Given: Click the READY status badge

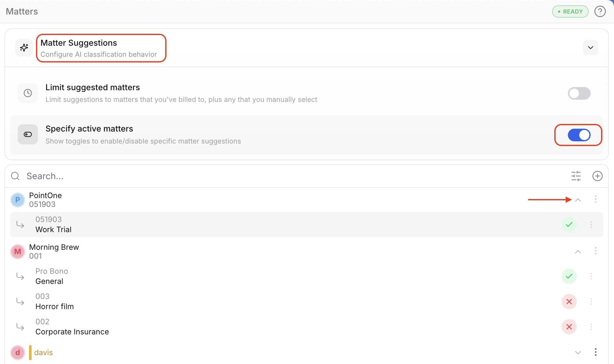Looking at the screenshot, I should [570, 12].
